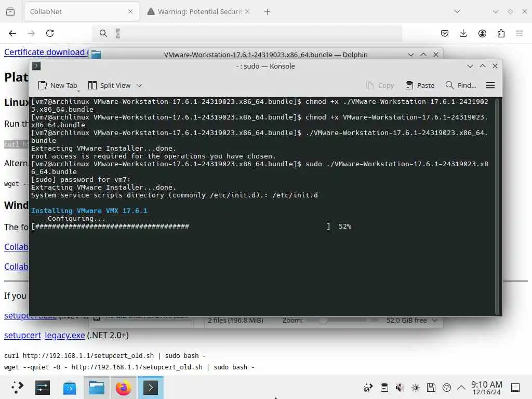The image size is (532, 399).
Task: Open Find in Konsole toolbar
Action: (461, 86)
